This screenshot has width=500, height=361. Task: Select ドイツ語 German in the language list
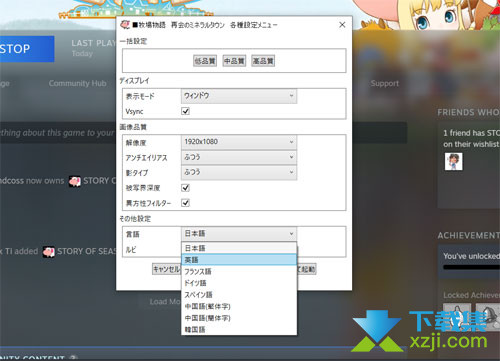[x=239, y=283]
